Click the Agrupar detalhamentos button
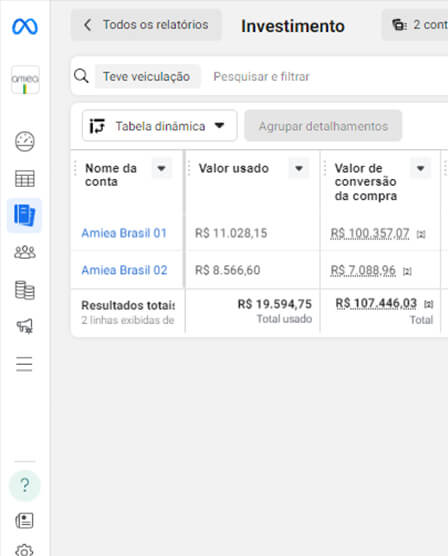This screenshot has width=448, height=556. click(x=323, y=126)
